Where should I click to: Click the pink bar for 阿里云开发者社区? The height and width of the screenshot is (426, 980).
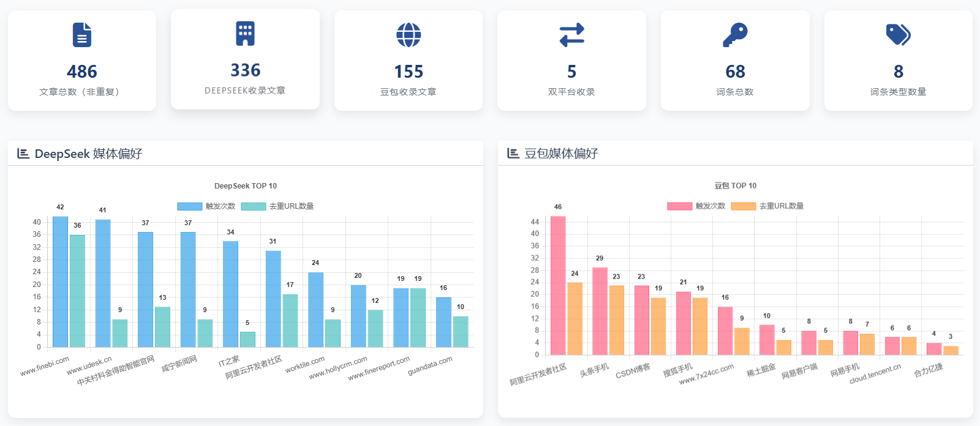[x=558, y=285]
